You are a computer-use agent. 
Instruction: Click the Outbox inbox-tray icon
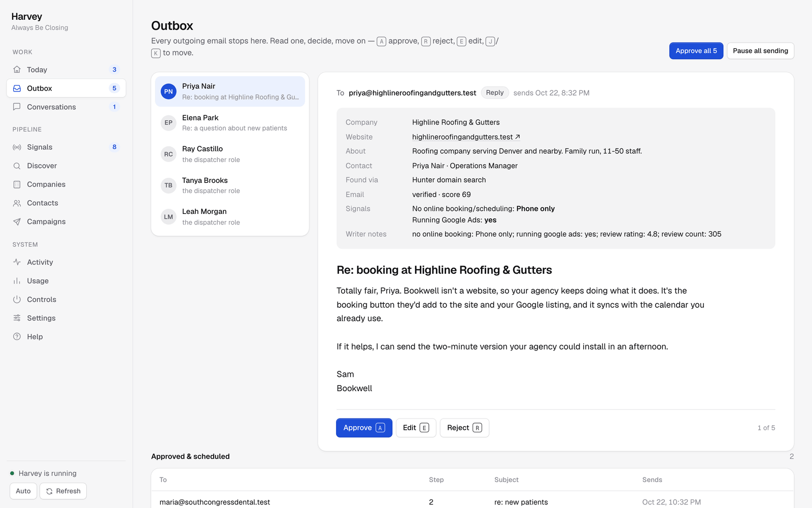[x=17, y=88]
